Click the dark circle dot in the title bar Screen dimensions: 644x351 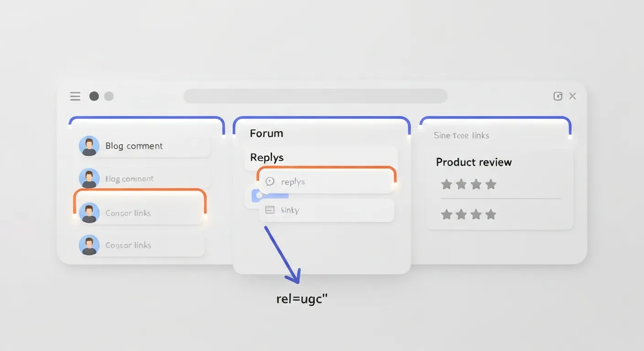click(94, 96)
